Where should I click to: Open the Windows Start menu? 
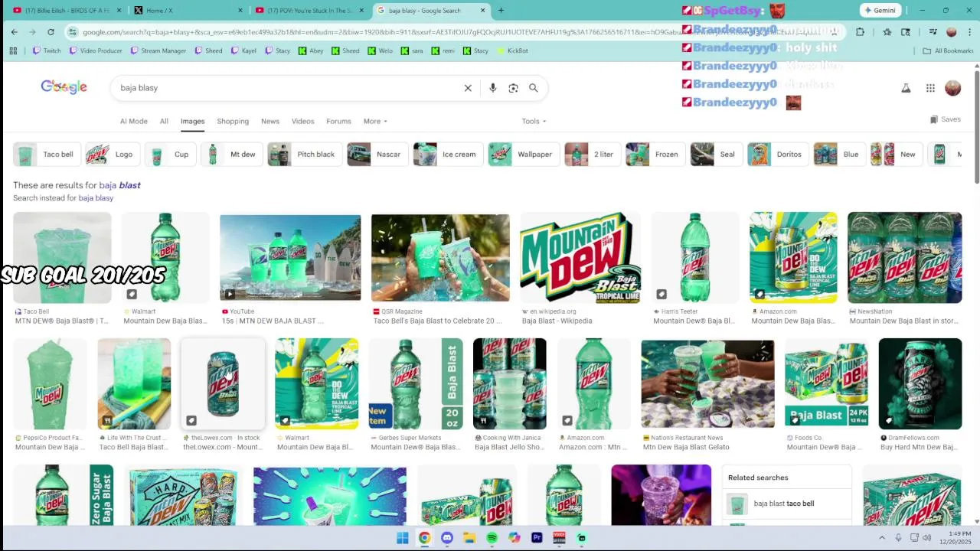click(x=402, y=538)
